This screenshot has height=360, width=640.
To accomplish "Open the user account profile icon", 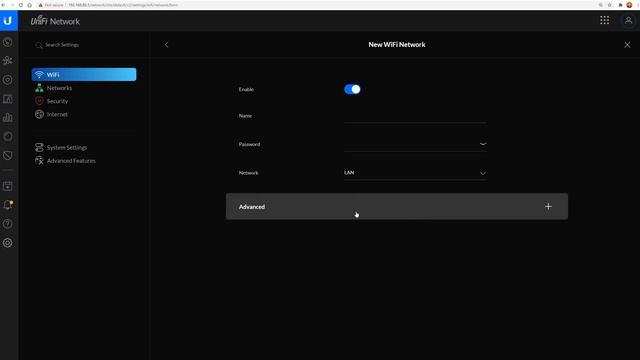I will click(x=628, y=20).
